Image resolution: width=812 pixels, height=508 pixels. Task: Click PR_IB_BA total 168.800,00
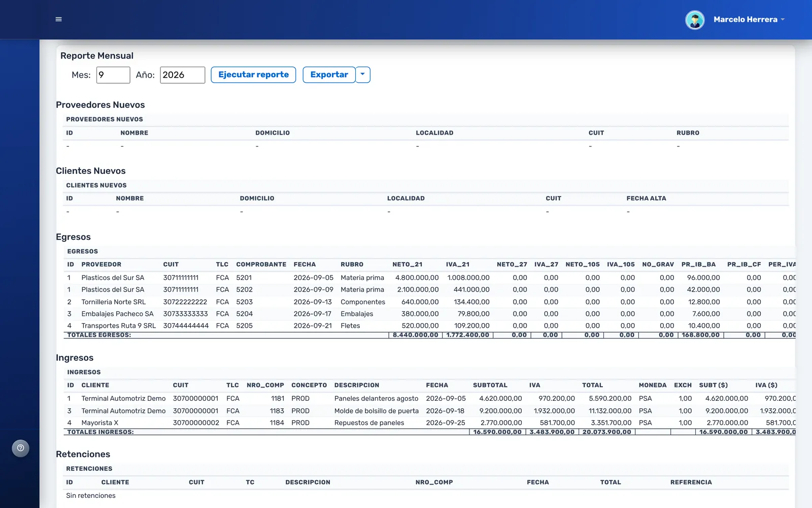coord(700,335)
